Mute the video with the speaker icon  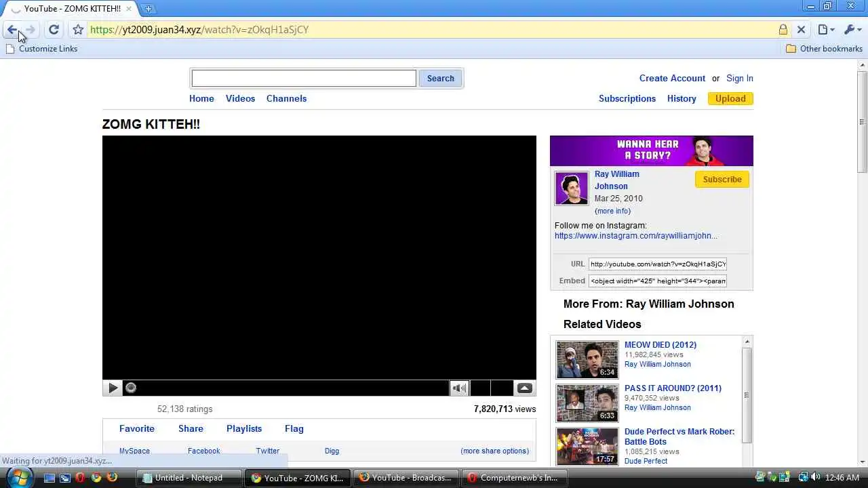(459, 388)
